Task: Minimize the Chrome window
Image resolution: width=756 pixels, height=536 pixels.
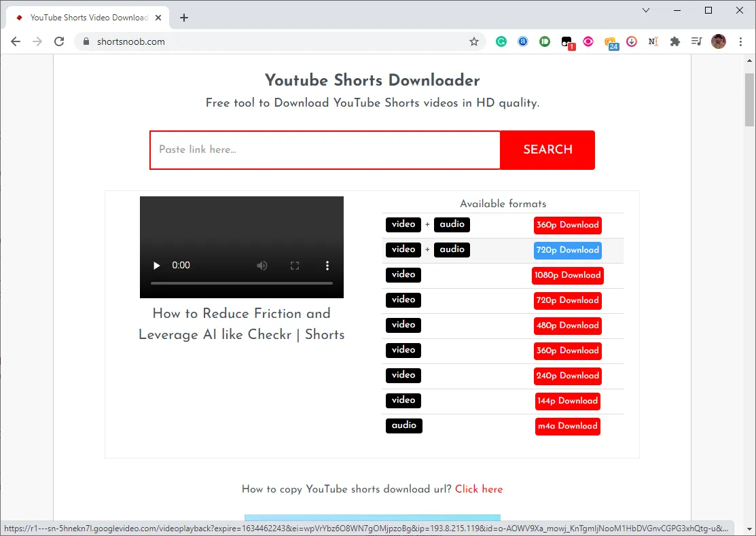Action: coord(677,10)
